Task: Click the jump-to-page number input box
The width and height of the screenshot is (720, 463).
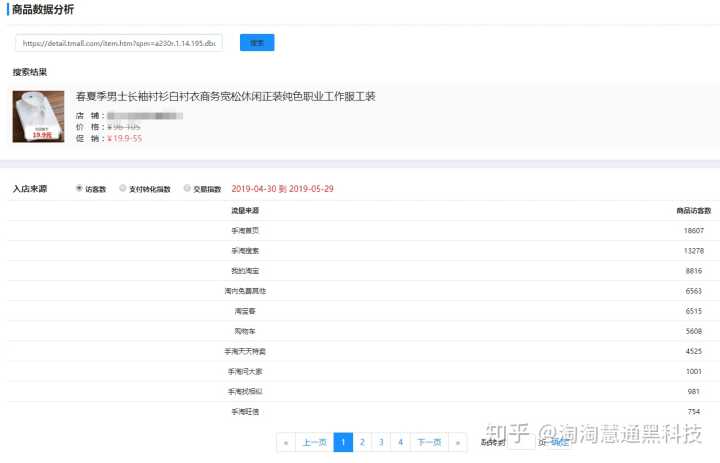Action: pos(521,442)
